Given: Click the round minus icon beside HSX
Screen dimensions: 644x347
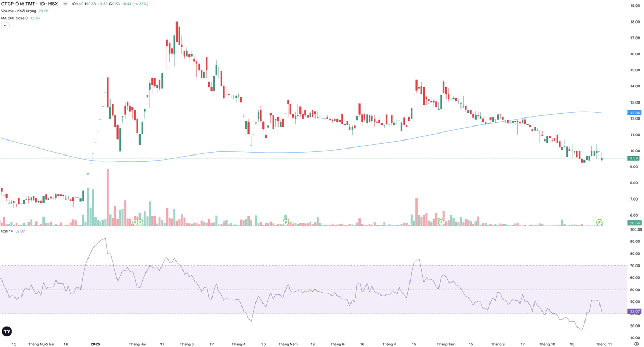Looking at the screenshot, I should click(x=65, y=4).
